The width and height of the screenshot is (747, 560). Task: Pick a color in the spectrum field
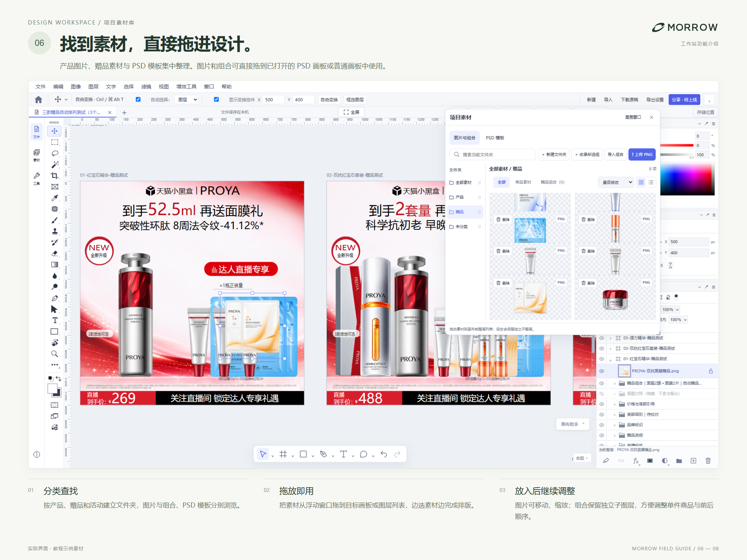[x=687, y=179]
